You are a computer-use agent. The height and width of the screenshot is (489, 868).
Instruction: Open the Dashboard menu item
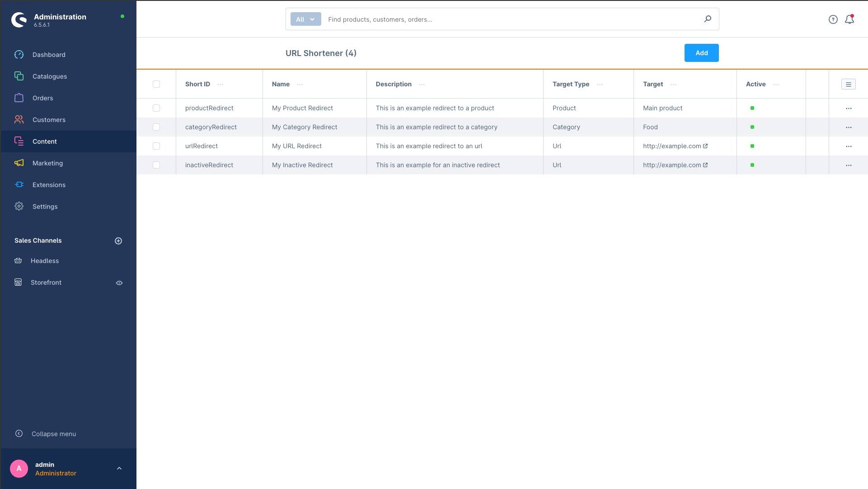click(69, 55)
